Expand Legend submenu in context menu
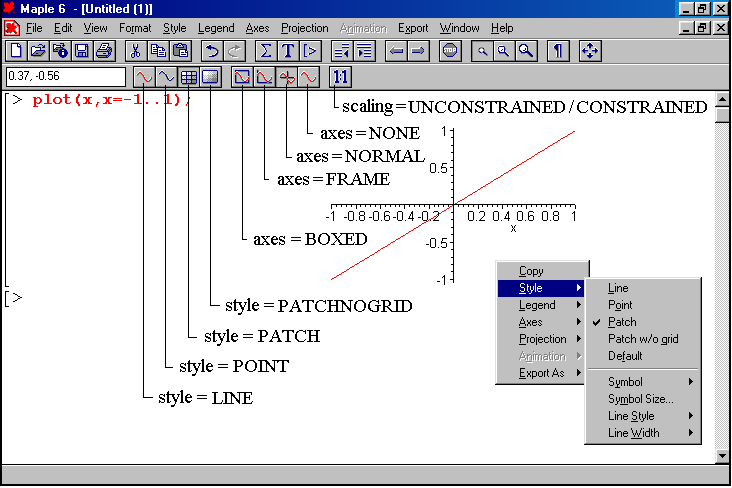This screenshot has width=732, height=488. tap(542, 305)
